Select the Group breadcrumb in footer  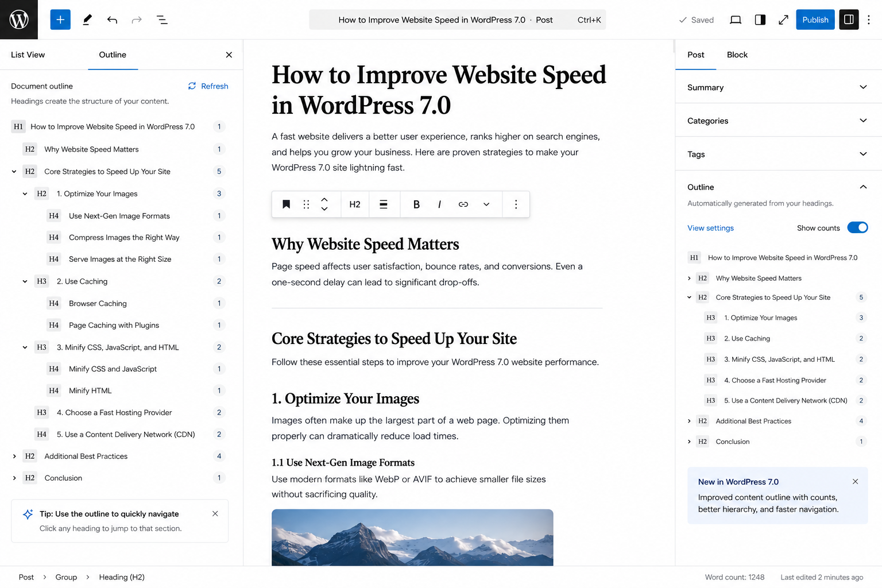(x=66, y=577)
